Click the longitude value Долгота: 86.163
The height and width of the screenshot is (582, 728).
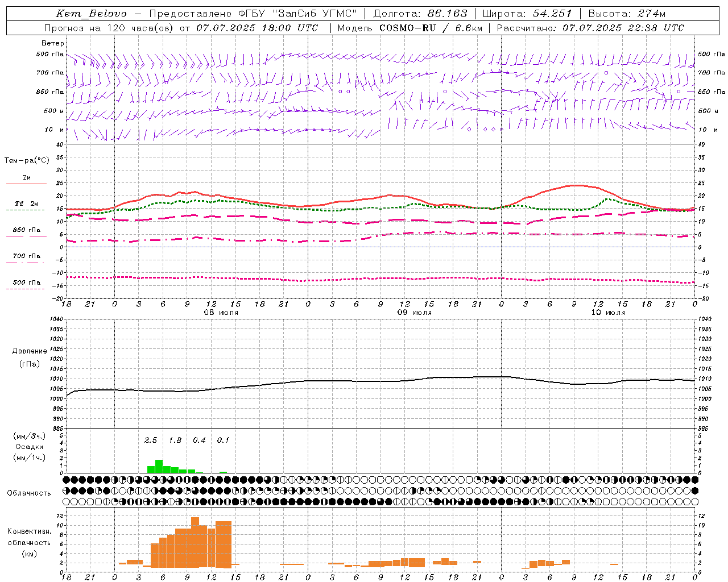coord(420,14)
